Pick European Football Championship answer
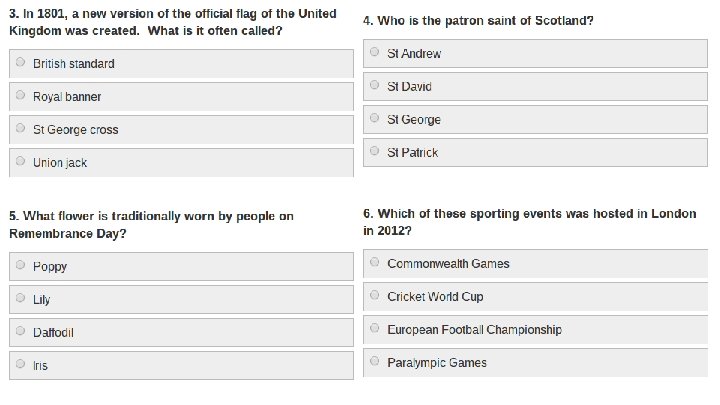The width and height of the screenshot is (720, 405). pos(374,329)
